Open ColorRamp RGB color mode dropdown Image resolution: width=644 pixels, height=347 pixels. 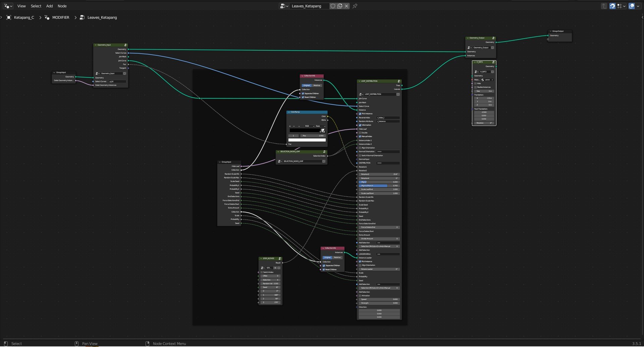pos(309,126)
